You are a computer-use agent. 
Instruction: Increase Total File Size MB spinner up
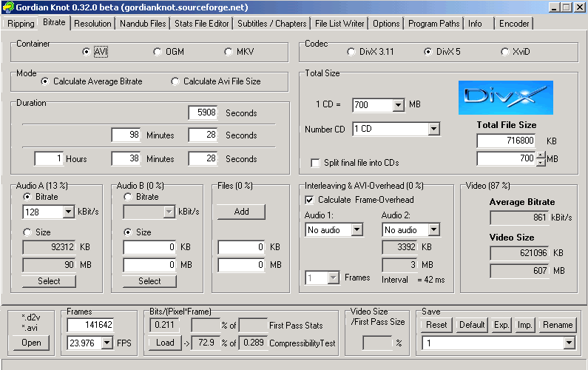click(x=540, y=155)
